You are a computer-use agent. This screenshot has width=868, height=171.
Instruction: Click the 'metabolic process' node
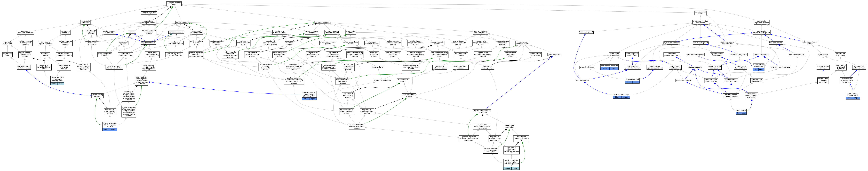[x=322, y=22]
